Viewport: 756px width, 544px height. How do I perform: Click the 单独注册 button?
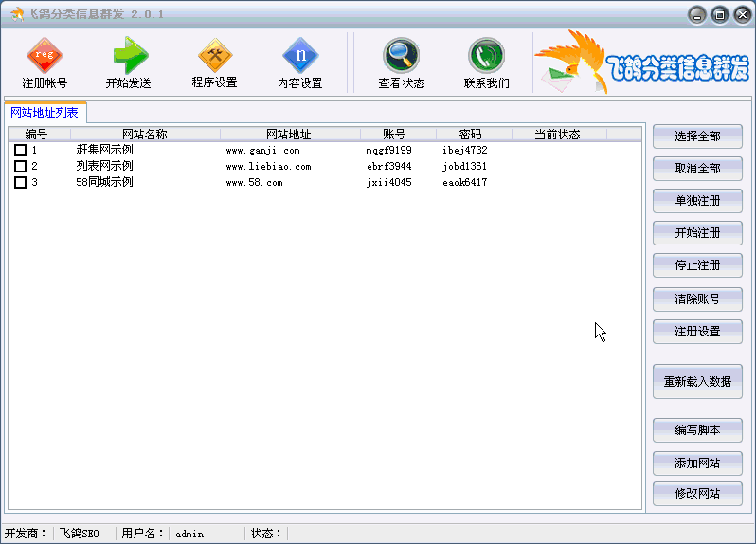point(697,201)
